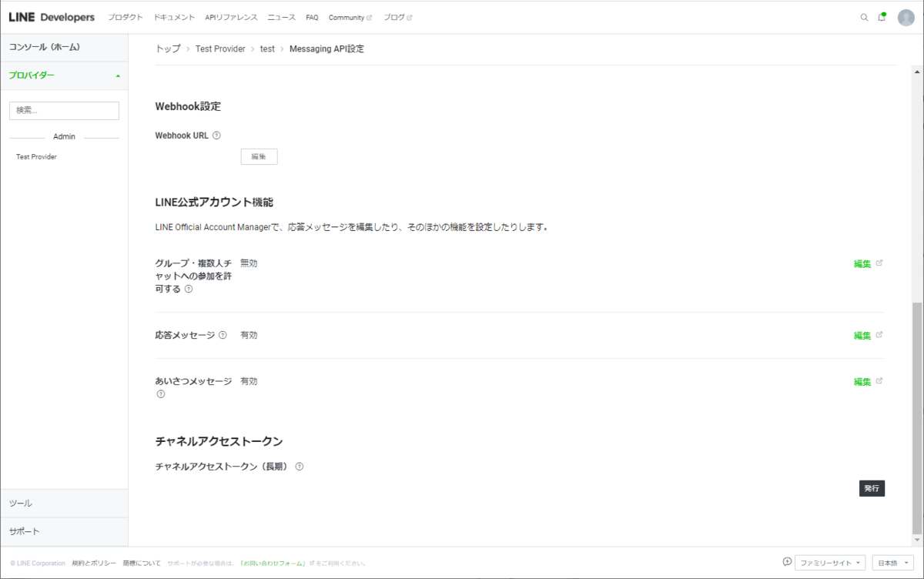Open 日本語 language dropdown
Viewport: 924px width, 579px height.
893,563
